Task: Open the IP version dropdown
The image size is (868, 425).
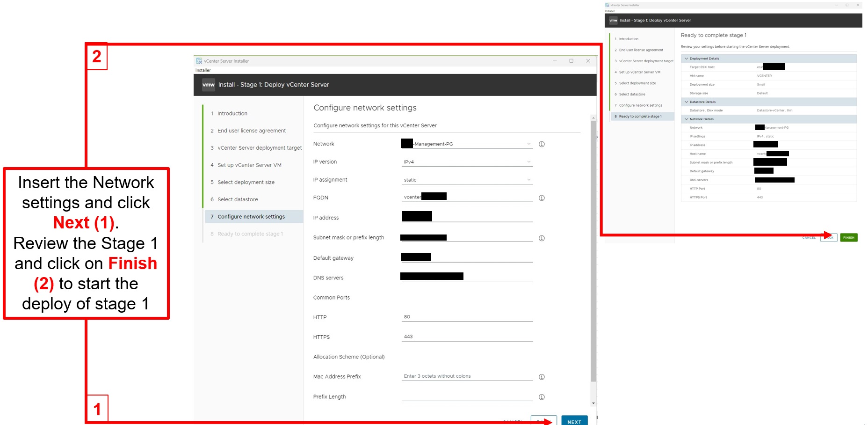Action: (467, 162)
